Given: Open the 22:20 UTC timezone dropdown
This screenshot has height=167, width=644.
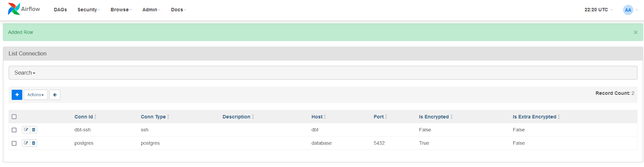Looking at the screenshot, I should (x=598, y=10).
